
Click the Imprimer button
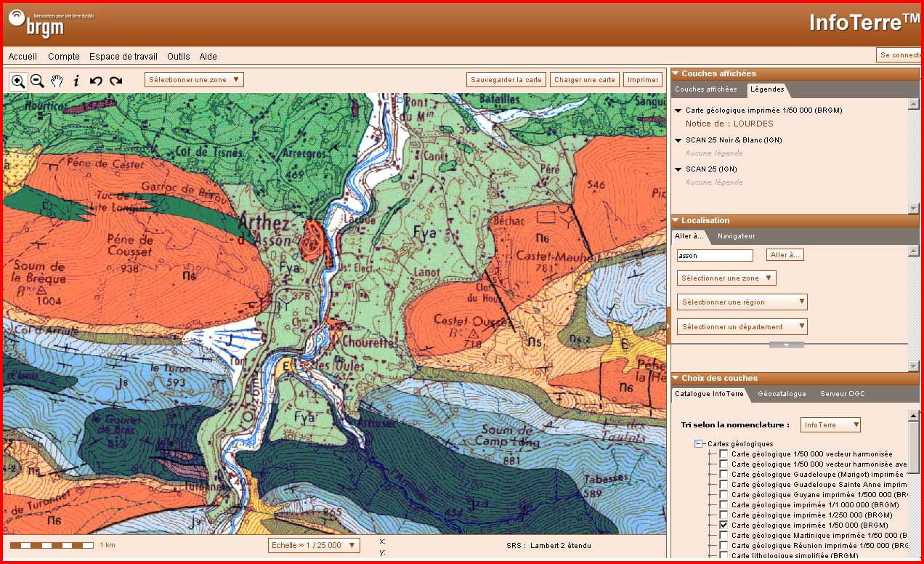point(643,80)
